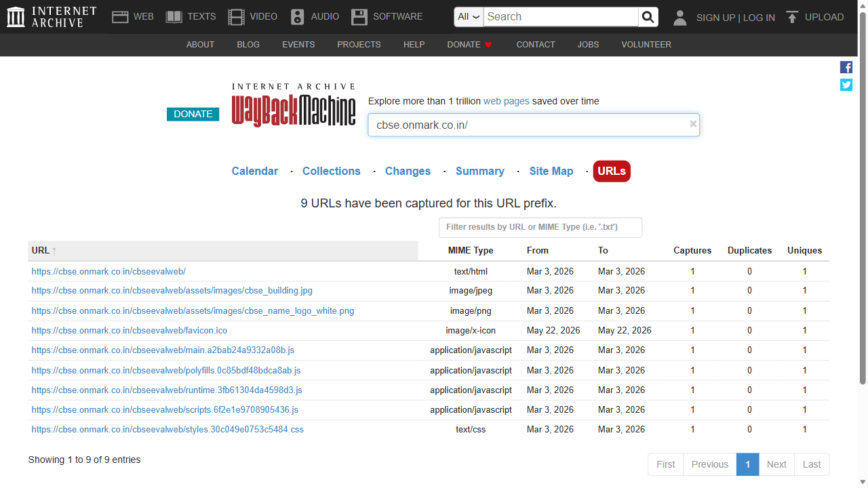Screen dimensions: 868x488
Task: Sort by From column
Action: (x=538, y=251)
